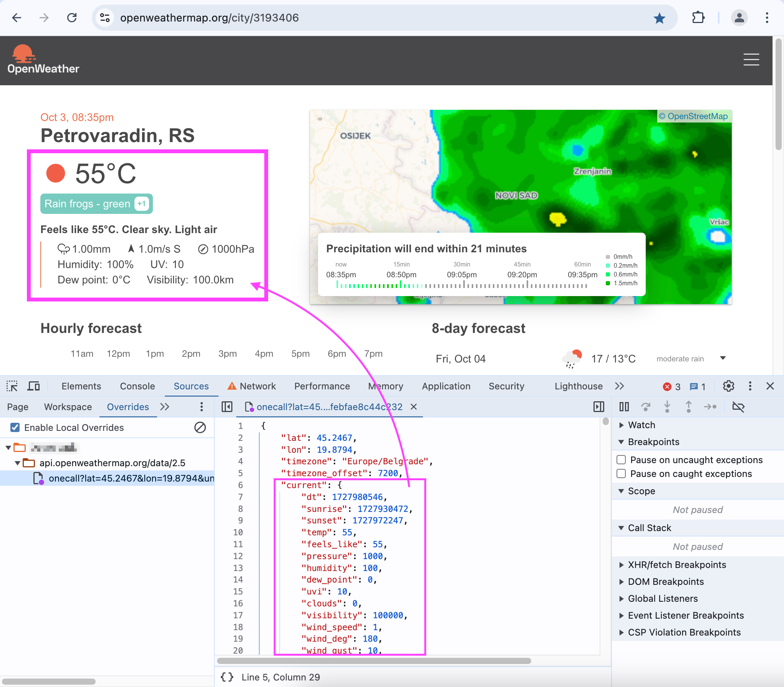784x687 pixels.
Task: Pause script execution
Action: pyautogui.click(x=624, y=407)
